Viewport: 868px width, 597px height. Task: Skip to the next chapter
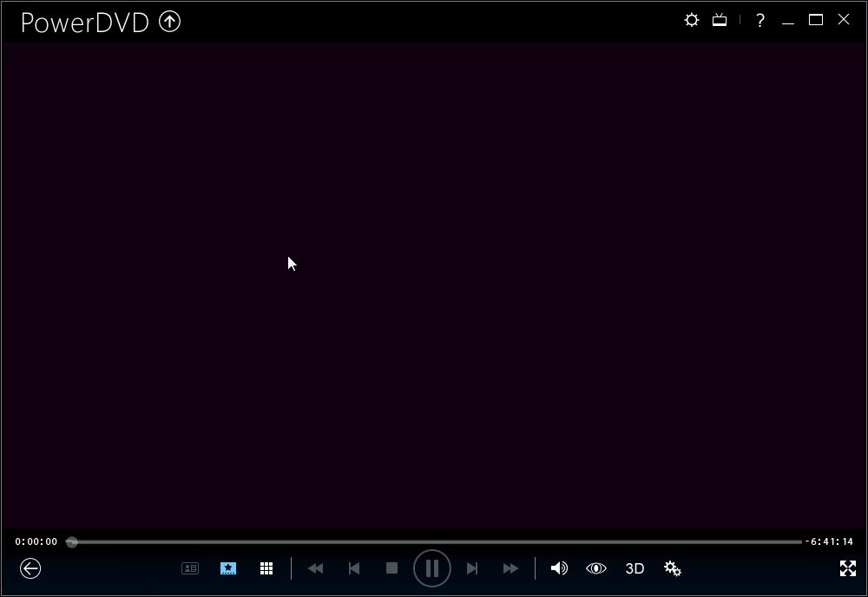[471, 568]
